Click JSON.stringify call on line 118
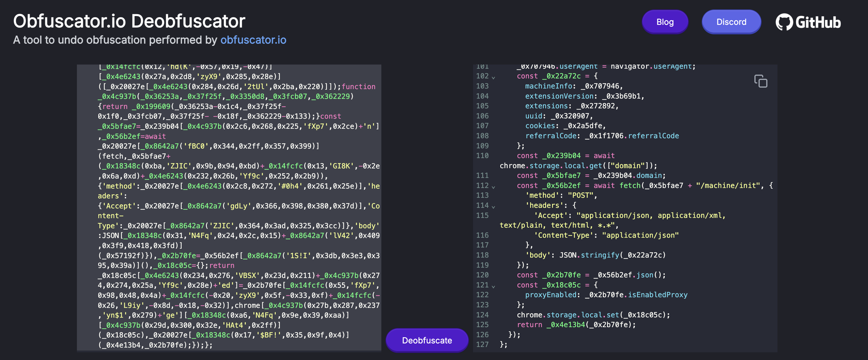 click(x=613, y=255)
